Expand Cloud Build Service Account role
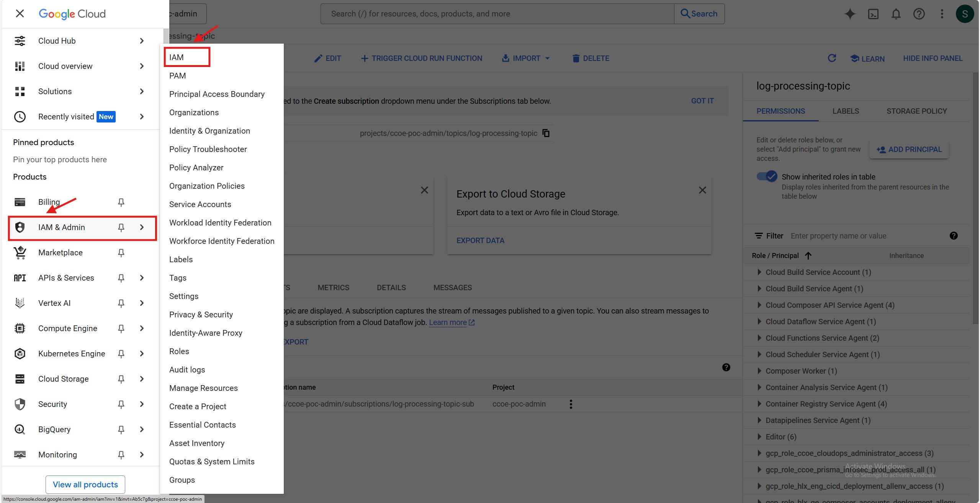The width and height of the screenshot is (980, 503). pos(759,272)
